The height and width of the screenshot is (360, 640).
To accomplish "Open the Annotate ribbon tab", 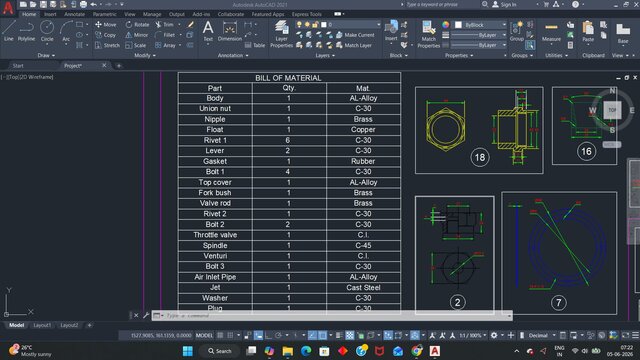I will pyautogui.click(x=74, y=14).
